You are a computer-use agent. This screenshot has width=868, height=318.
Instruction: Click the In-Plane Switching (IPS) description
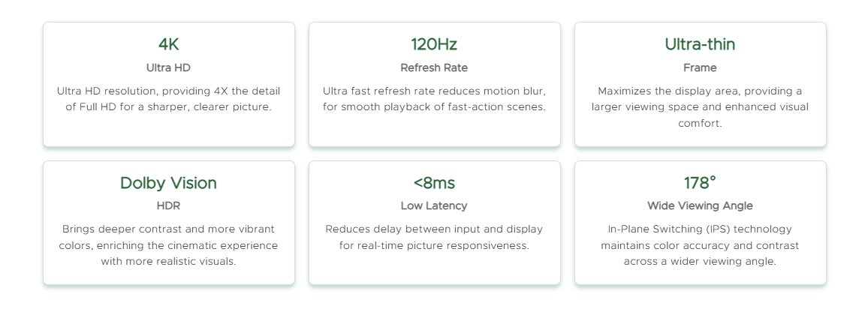pos(700,245)
